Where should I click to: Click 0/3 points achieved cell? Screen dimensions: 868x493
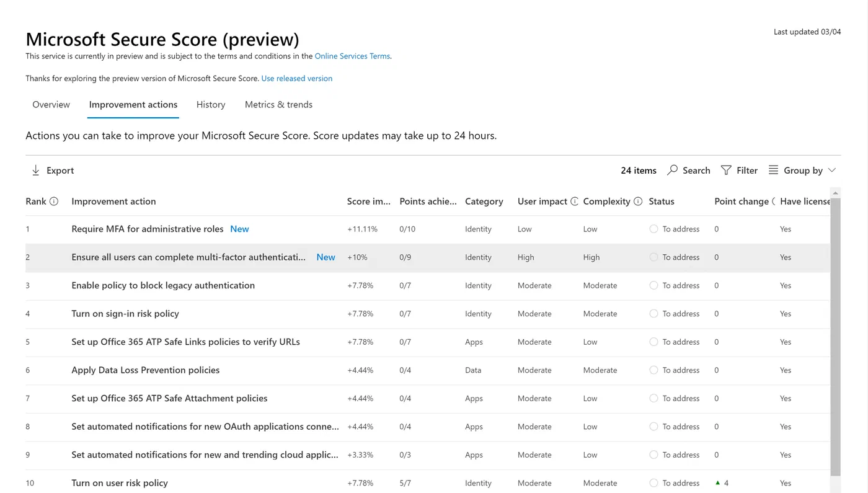(405, 455)
